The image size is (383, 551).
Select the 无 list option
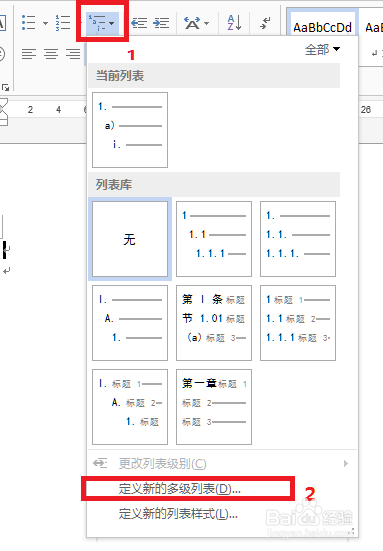pyautogui.click(x=130, y=239)
